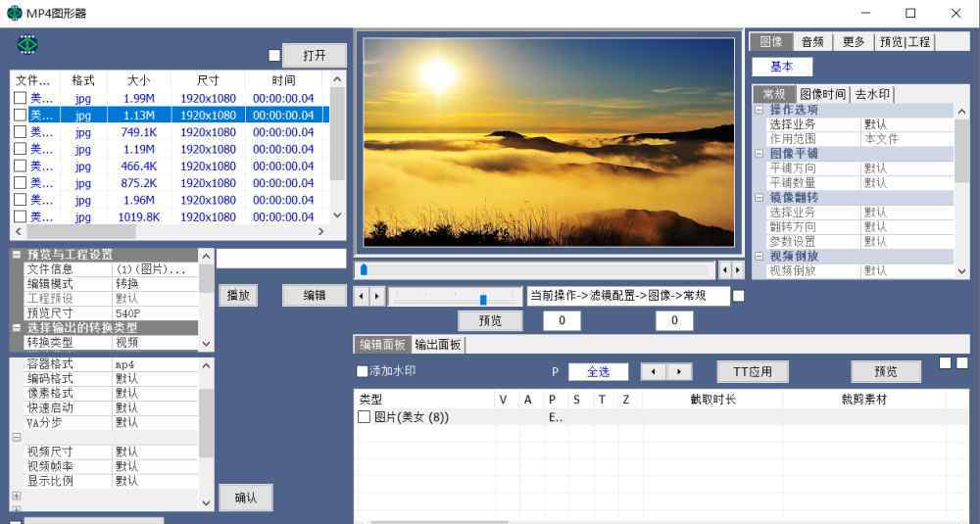Click the 播放 button
This screenshot has width=980, height=524.
point(238,296)
